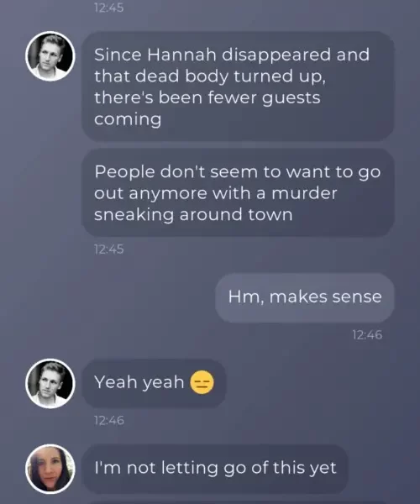Tap the 'Hm, makes sense' reply bubble
Viewport: 420px width, 504px height.
305,297
